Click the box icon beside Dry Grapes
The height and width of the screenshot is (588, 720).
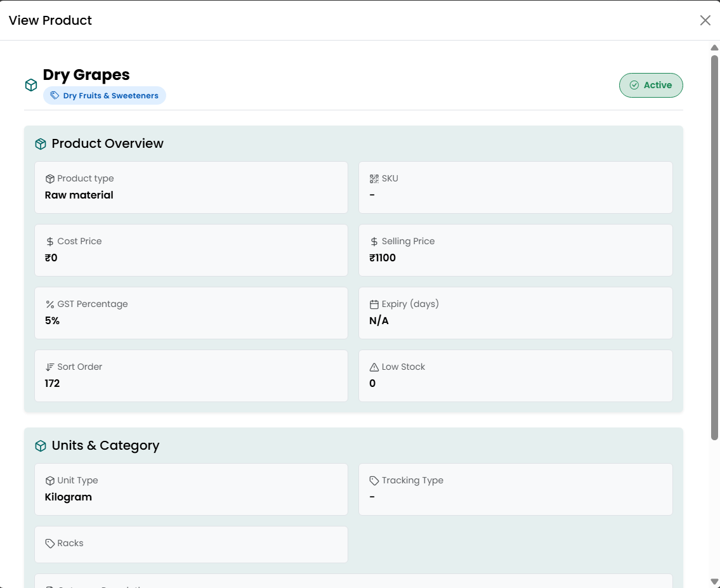pos(30,85)
